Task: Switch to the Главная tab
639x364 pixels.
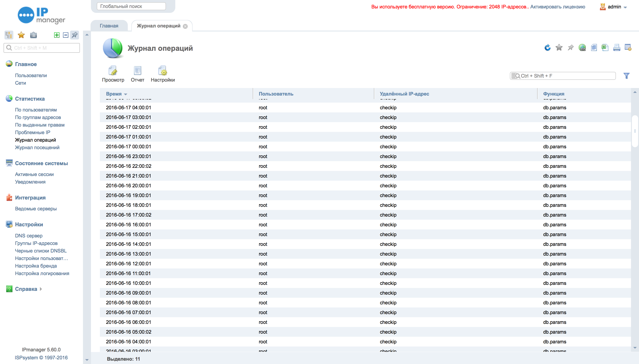Action: [x=109, y=26]
